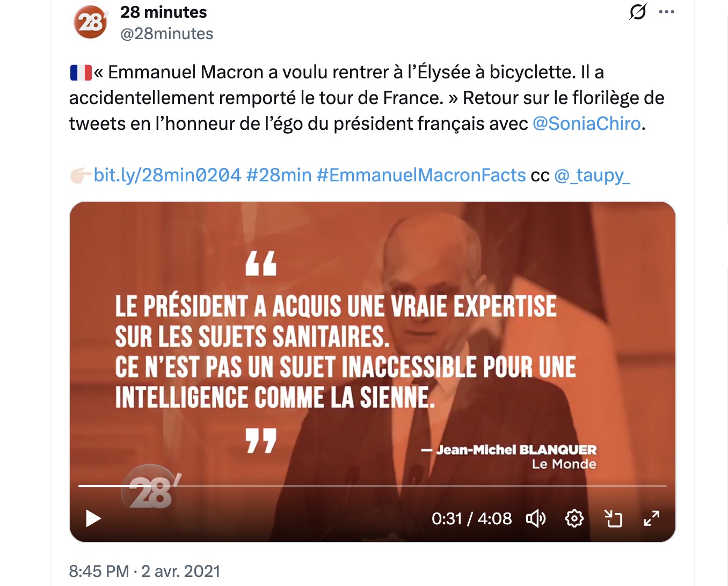Open the 28 minutes profile avatar
The width and height of the screenshot is (728, 586).
tap(90, 22)
